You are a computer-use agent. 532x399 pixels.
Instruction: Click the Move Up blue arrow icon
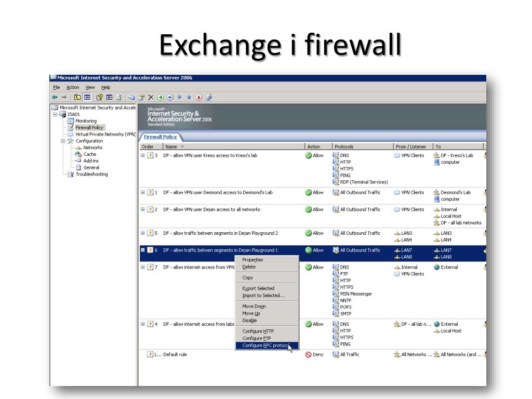[189, 97]
